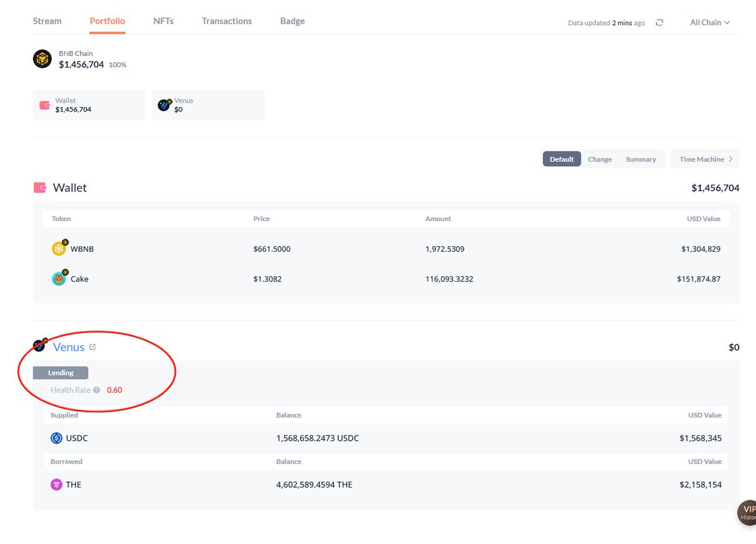This screenshot has width=756, height=544.
Task: Open the VIP History badge
Action: coord(747,513)
